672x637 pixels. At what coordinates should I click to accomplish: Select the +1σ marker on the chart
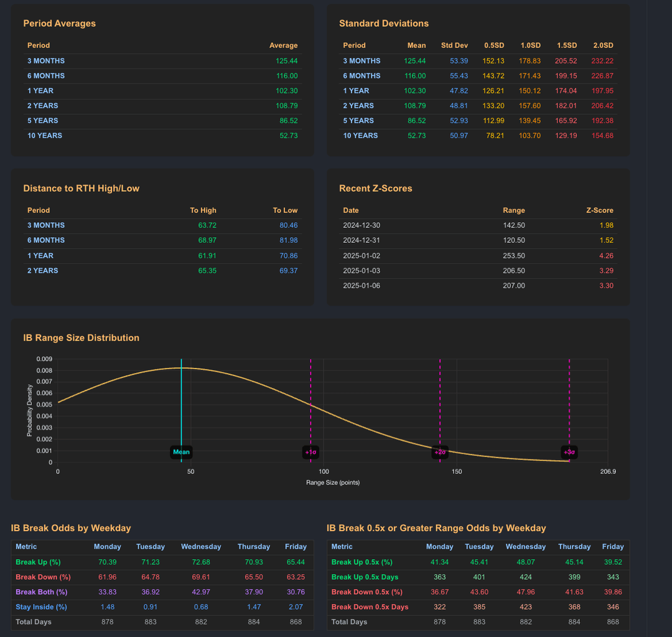coord(310,451)
